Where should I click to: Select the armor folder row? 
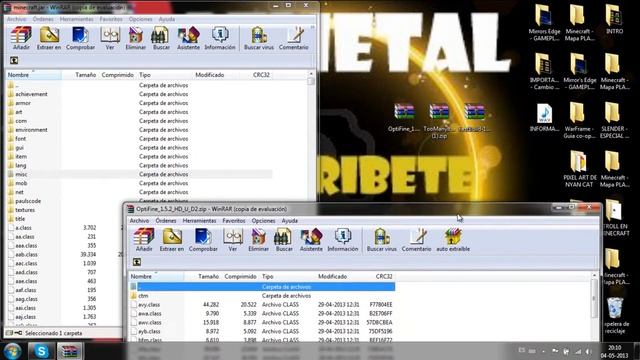pos(139,103)
